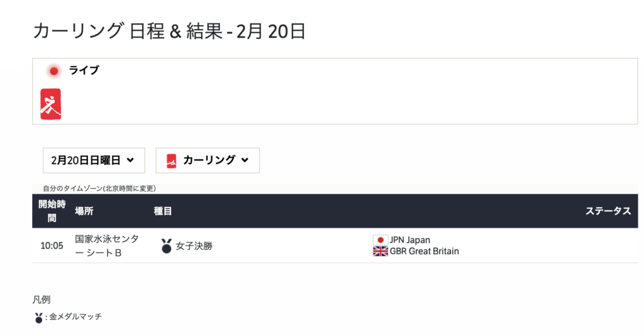The height and width of the screenshot is (336, 644).
Task: Select JPN Japan team name
Action: [410, 240]
